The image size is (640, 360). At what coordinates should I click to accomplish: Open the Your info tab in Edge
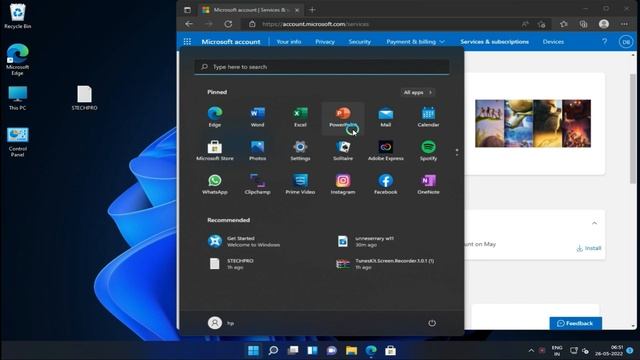pyautogui.click(x=289, y=42)
